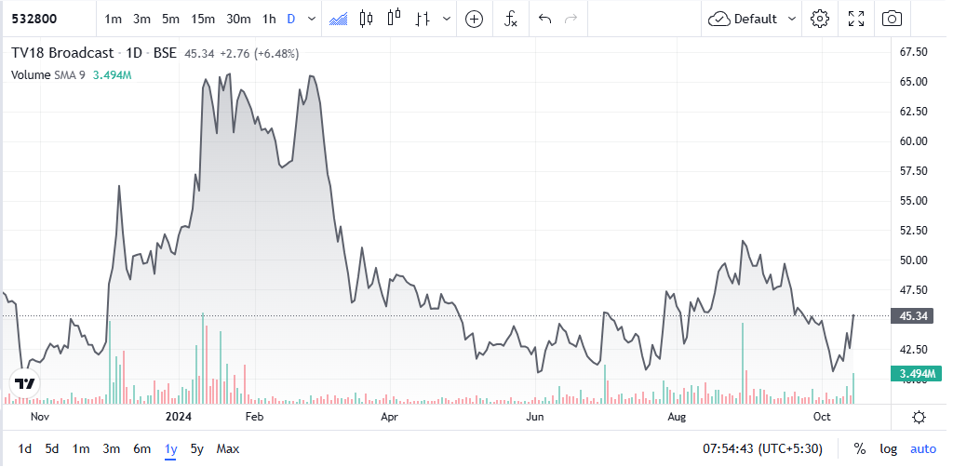Click the 45.34 current price label
980x467 pixels.
tap(912, 316)
